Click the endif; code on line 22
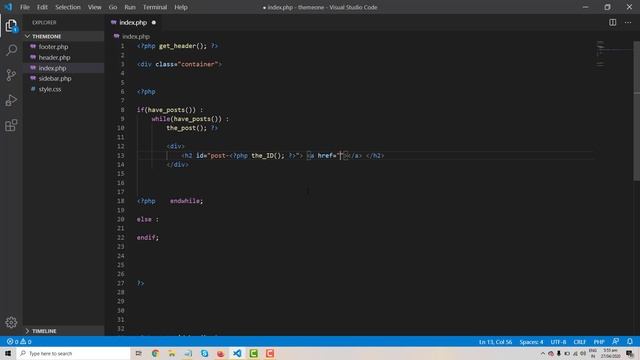Image resolution: width=640 pixels, height=360 pixels. click(x=147, y=238)
